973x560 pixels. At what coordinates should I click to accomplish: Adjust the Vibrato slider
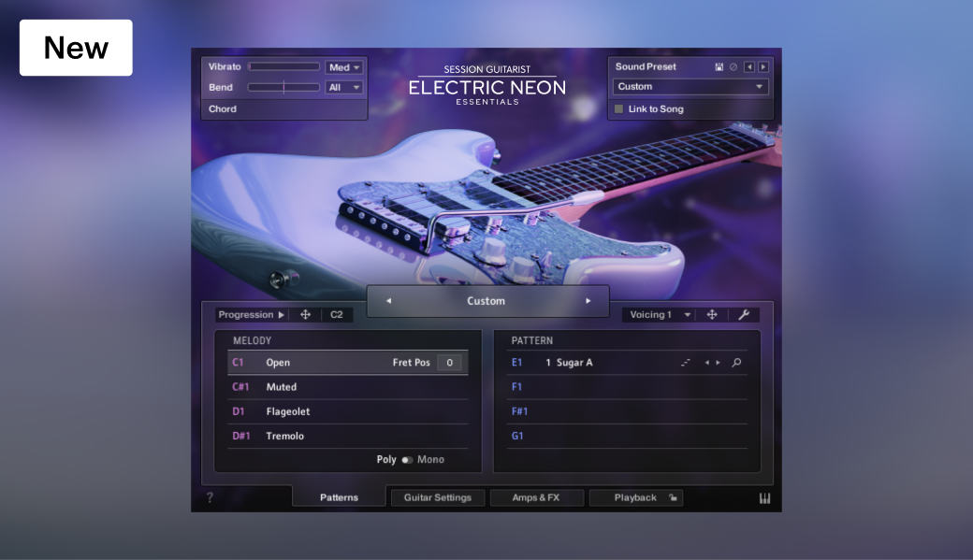[x=283, y=67]
